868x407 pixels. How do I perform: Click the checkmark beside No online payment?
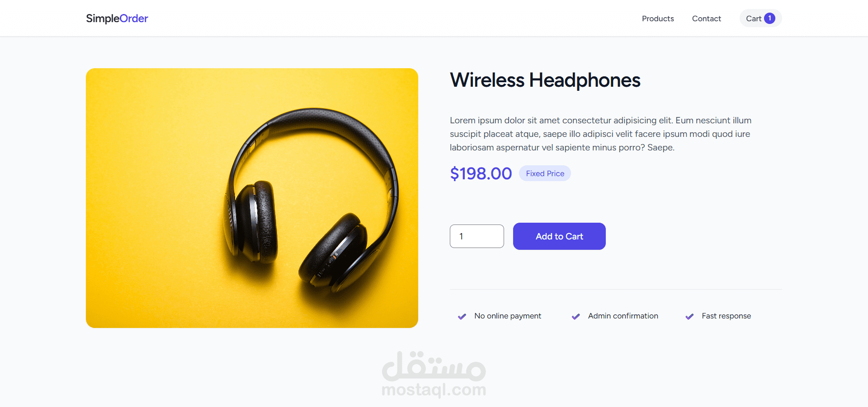click(462, 316)
